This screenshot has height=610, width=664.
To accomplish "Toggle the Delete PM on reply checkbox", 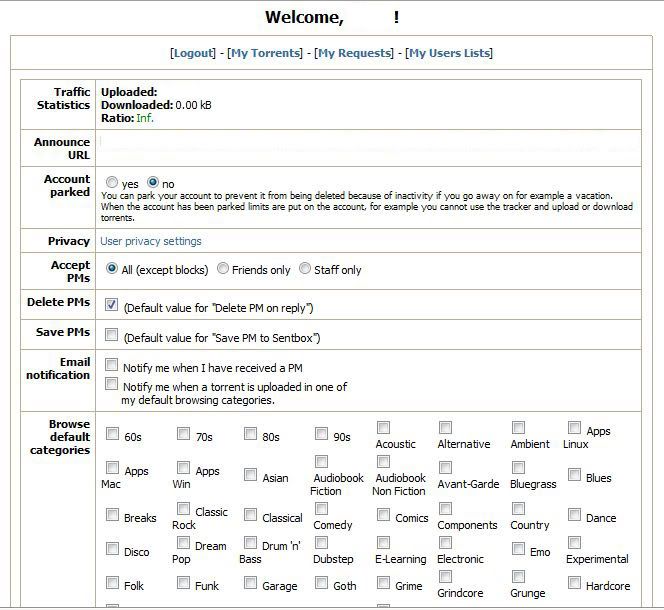I will coord(112,305).
